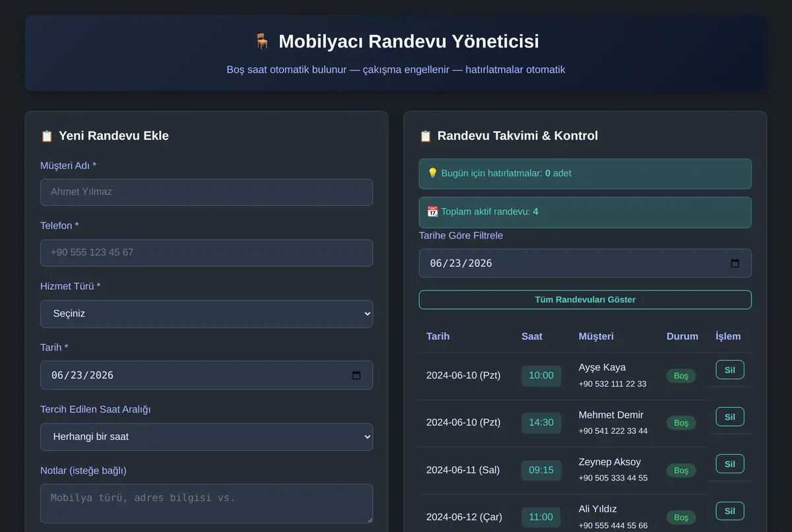The height and width of the screenshot is (532, 792).
Task: Click phone number +90 555 444 55 66
Action: pos(613,526)
